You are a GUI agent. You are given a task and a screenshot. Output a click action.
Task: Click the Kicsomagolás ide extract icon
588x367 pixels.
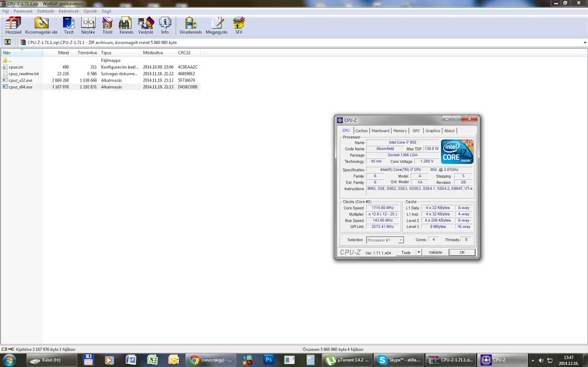pyautogui.click(x=41, y=25)
